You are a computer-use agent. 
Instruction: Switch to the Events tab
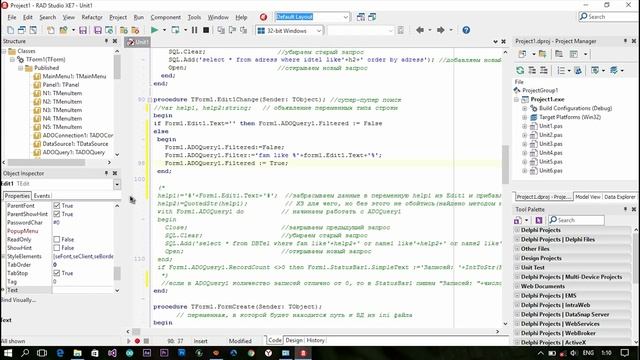[42, 196]
